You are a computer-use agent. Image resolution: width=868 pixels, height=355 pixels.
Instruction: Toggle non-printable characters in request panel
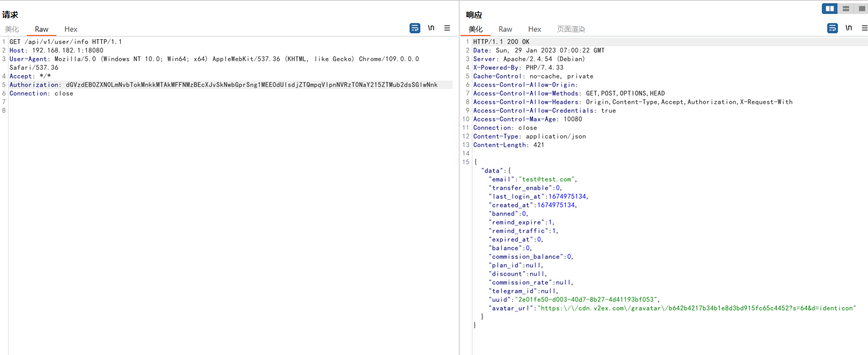point(431,28)
